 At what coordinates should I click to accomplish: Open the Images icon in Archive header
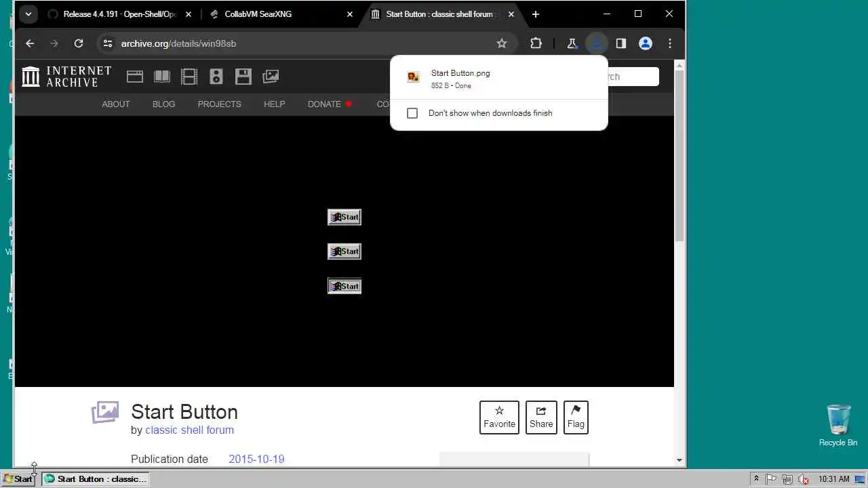[271, 77]
